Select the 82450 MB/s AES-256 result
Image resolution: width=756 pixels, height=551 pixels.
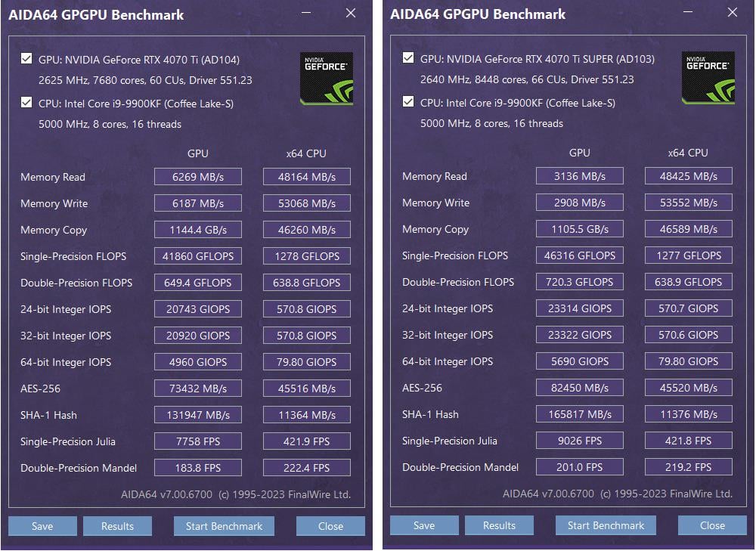point(580,388)
